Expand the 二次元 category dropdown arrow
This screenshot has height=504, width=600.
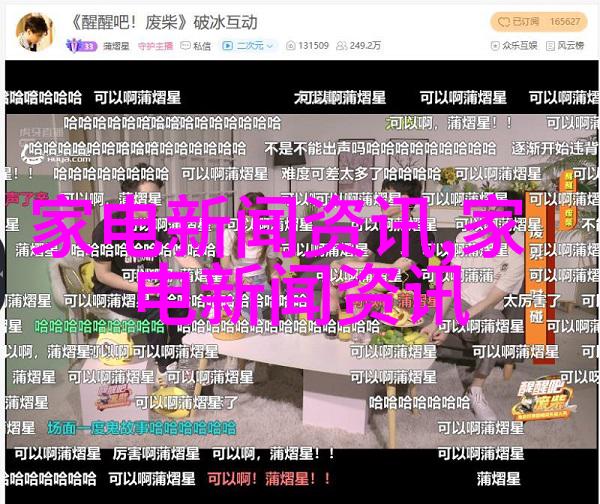273,45
